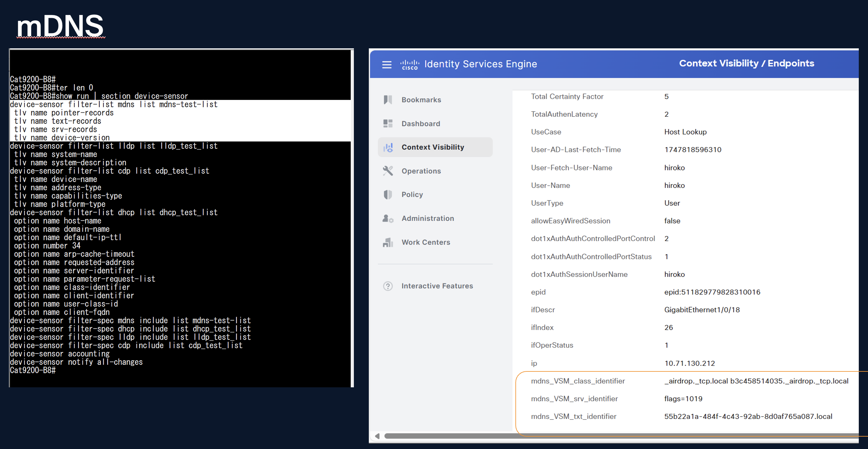Click the ip address value 10.71.130.212

pyautogui.click(x=689, y=363)
